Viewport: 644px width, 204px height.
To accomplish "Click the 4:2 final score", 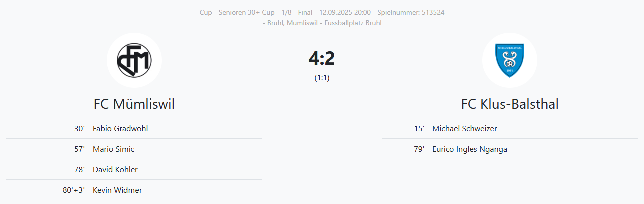I will [322, 59].
